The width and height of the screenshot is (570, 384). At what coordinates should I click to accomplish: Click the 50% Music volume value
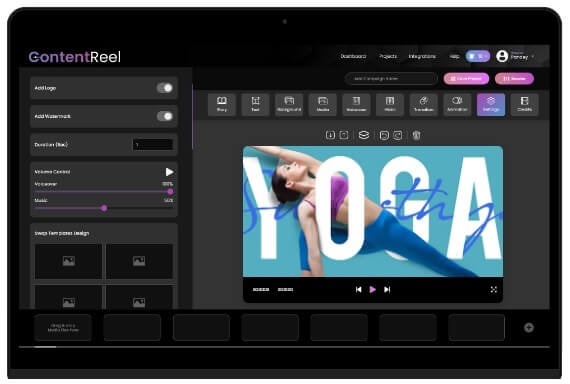coord(168,200)
